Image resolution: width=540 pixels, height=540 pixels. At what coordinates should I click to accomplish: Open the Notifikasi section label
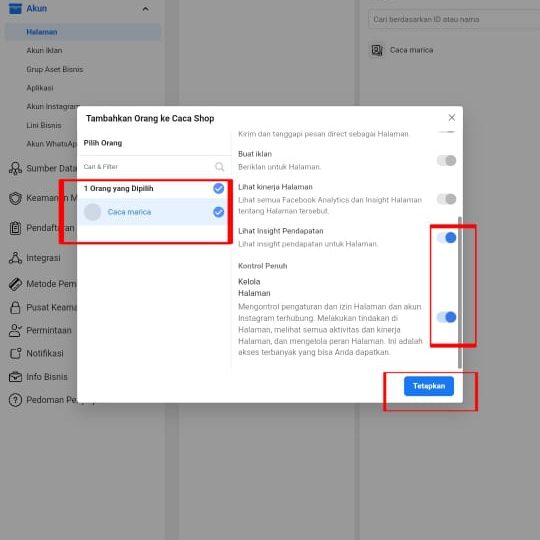45,353
